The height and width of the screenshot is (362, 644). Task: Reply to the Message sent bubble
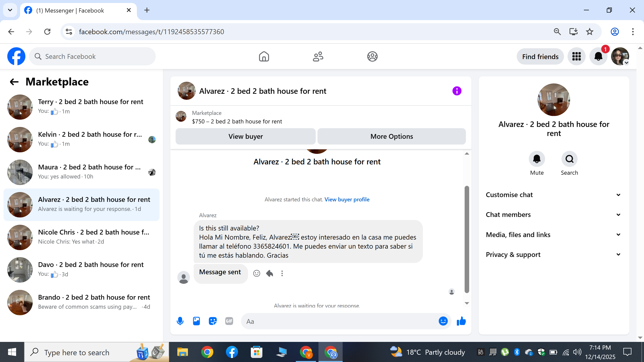(x=269, y=273)
